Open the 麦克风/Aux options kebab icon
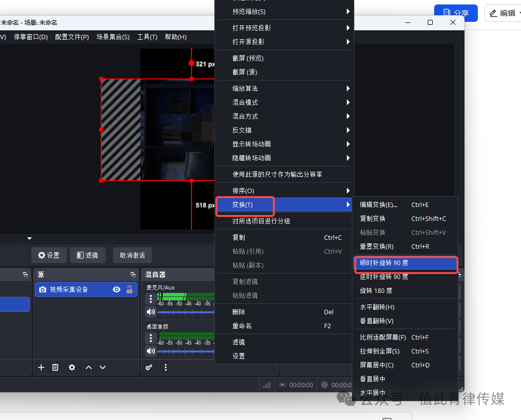Screen dimensions: 521x420 coord(151,298)
